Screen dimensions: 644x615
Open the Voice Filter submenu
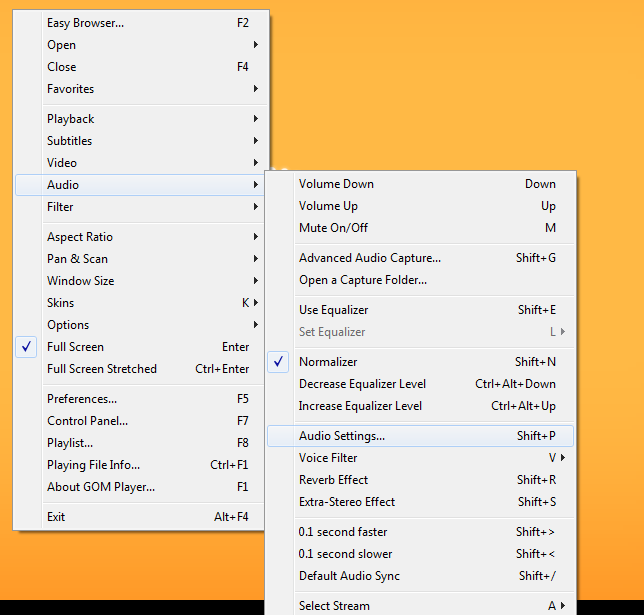(x=328, y=458)
